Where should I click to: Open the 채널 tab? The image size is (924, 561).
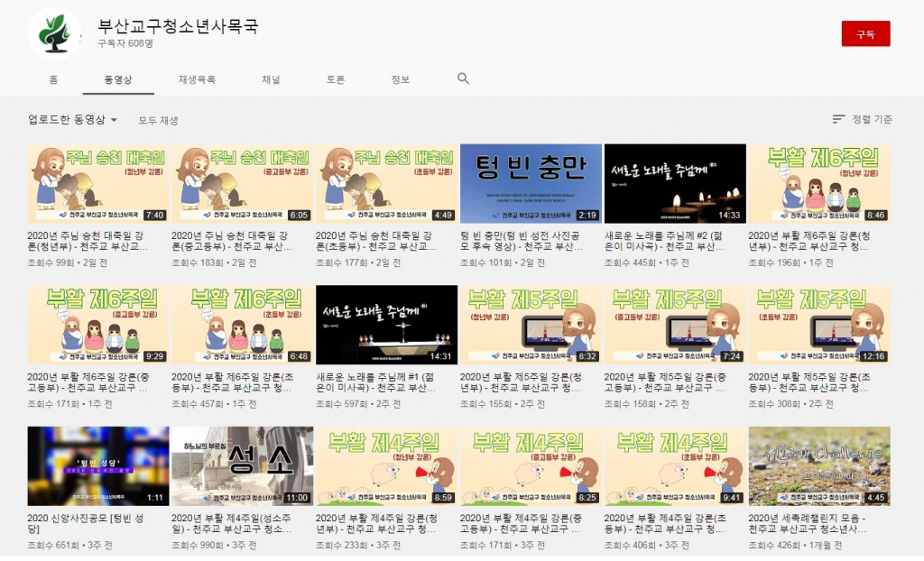(x=271, y=79)
